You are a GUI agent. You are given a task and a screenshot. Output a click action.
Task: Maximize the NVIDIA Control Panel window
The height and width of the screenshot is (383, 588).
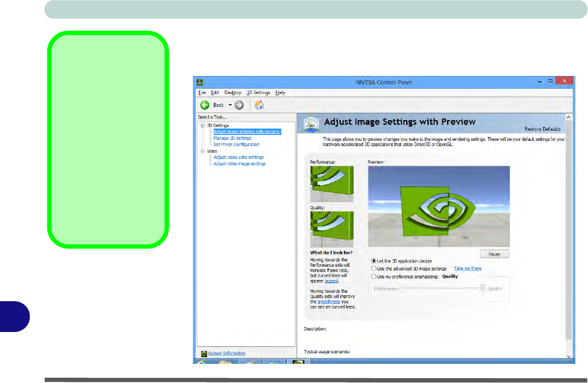(x=550, y=81)
